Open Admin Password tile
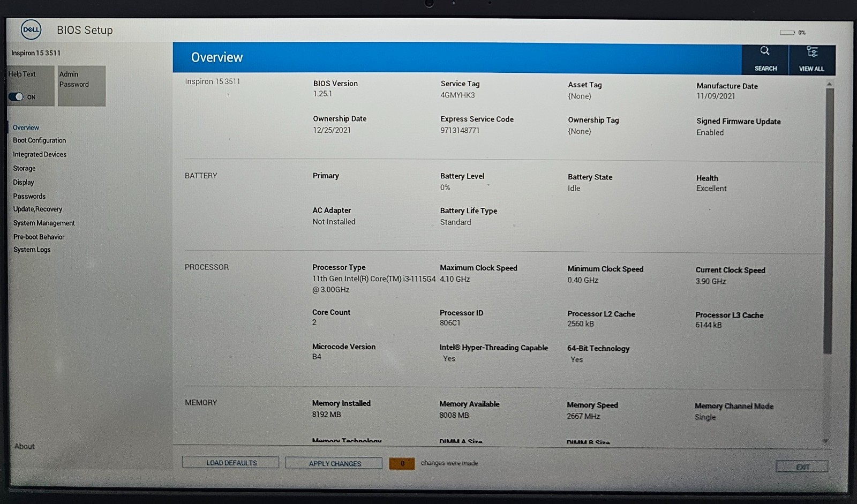 (x=81, y=86)
